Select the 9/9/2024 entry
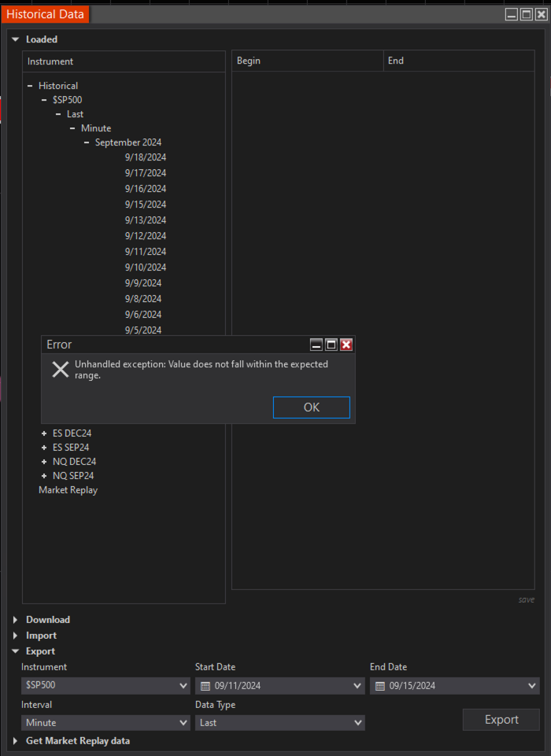Image resolution: width=551 pixels, height=756 pixels. click(142, 283)
